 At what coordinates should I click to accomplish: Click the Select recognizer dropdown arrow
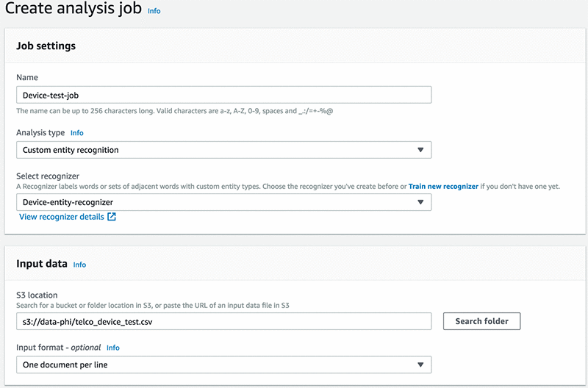pyautogui.click(x=420, y=202)
